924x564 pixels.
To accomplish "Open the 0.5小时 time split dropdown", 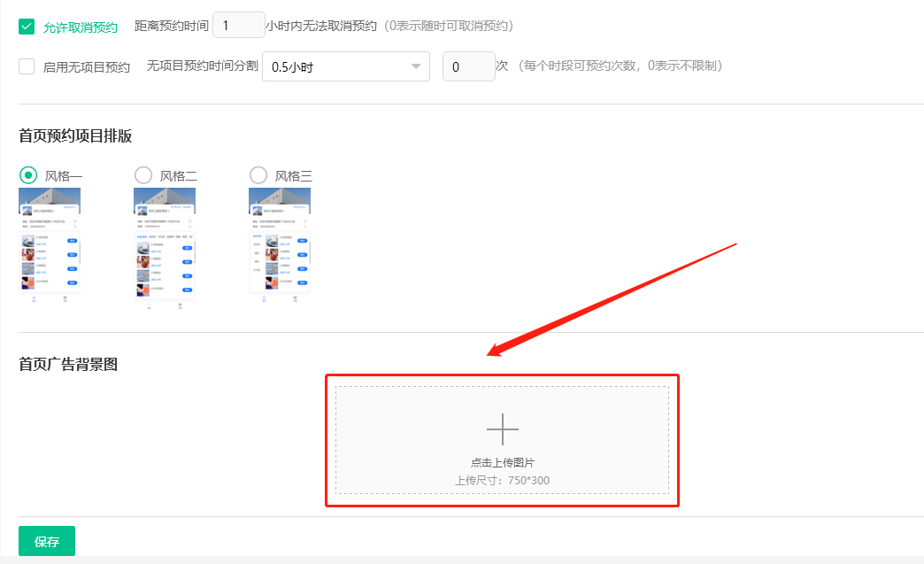I will pyautogui.click(x=345, y=67).
